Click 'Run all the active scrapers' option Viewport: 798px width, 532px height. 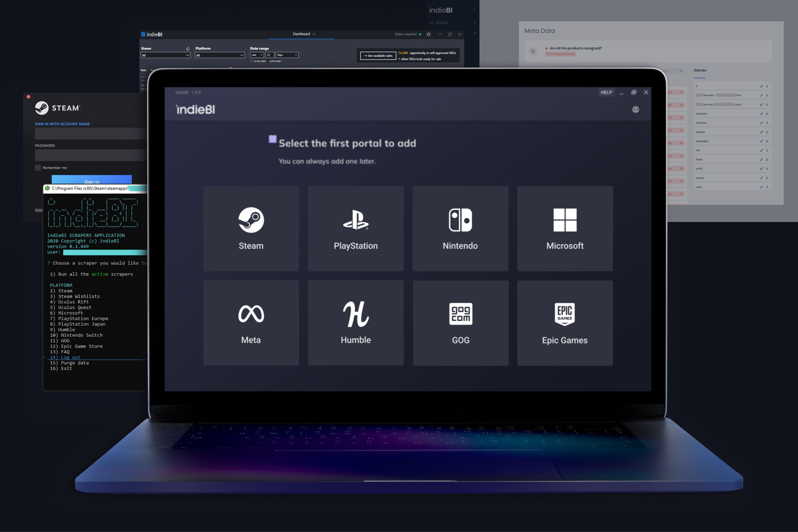coord(91,274)
